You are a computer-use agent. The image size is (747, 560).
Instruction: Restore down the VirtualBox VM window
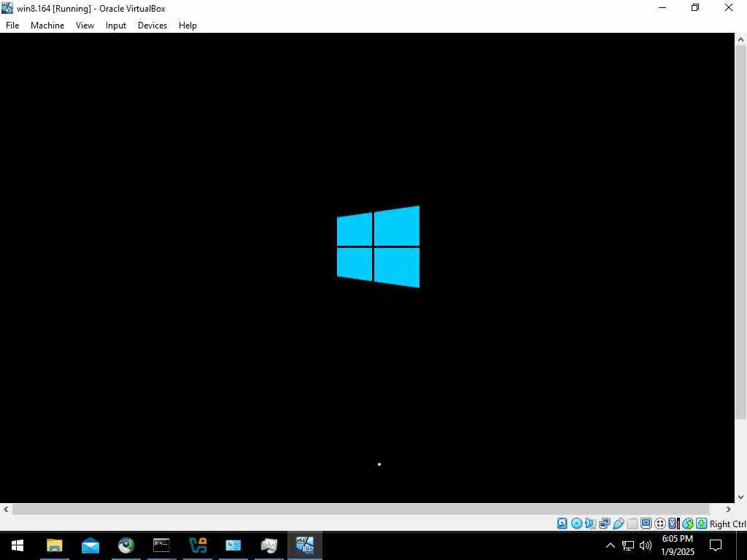coord(695,7)
